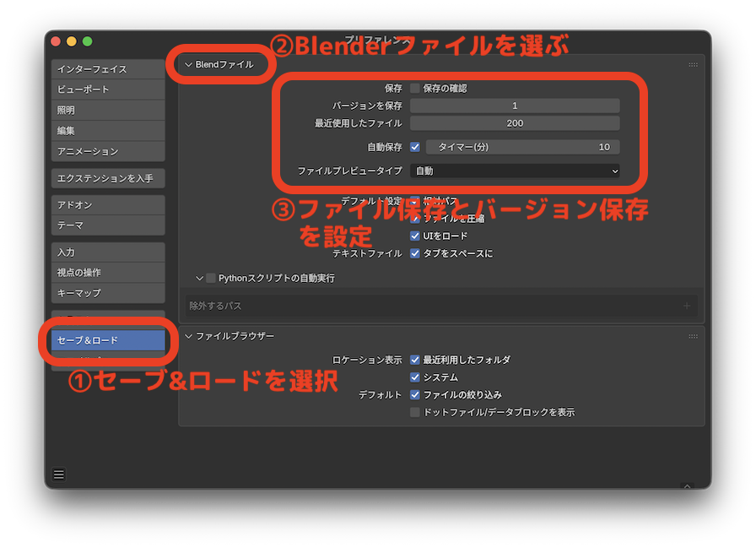Click the 最近使用したファイル value field
This screenshot has width=756, height=548.
tap(515, 123)
